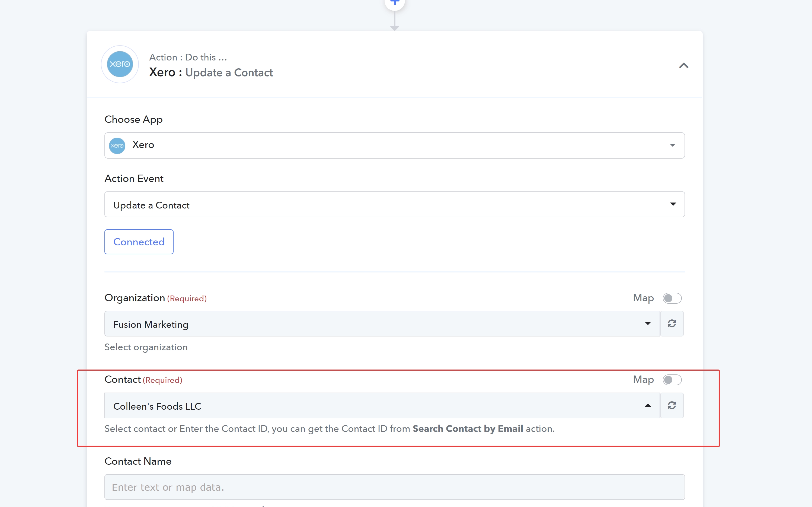Screen dimensions: 812x507
Task: Click the 'Action : Do this ...' label
Action: point(188,57)
